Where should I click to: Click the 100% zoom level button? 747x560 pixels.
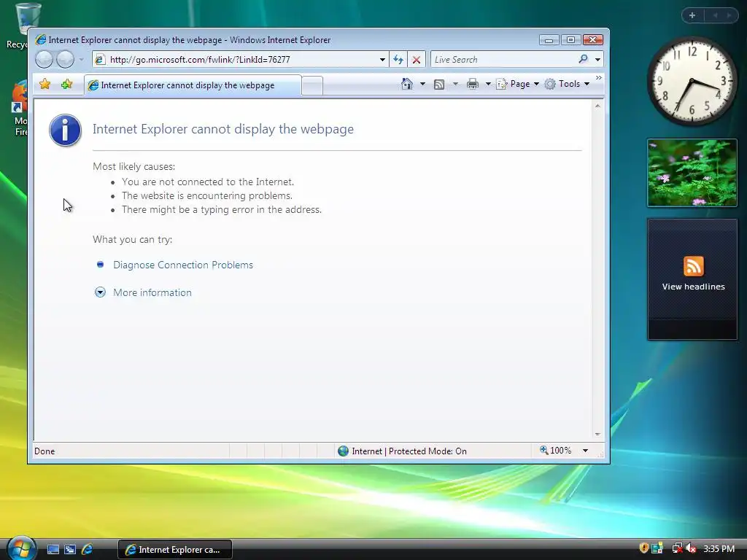pos(555,451)
